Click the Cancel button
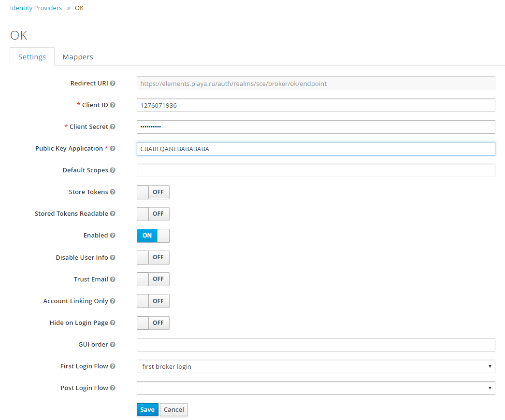 pos(173,410)
